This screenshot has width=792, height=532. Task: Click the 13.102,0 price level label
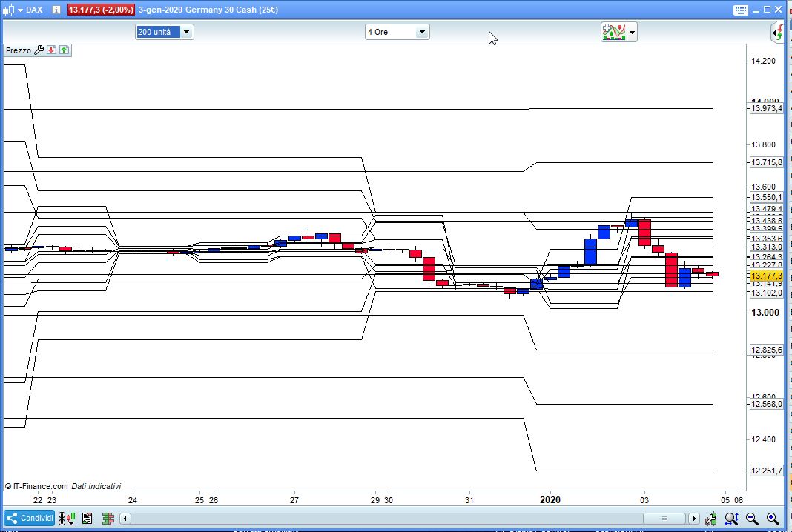(x=766, y=292)
